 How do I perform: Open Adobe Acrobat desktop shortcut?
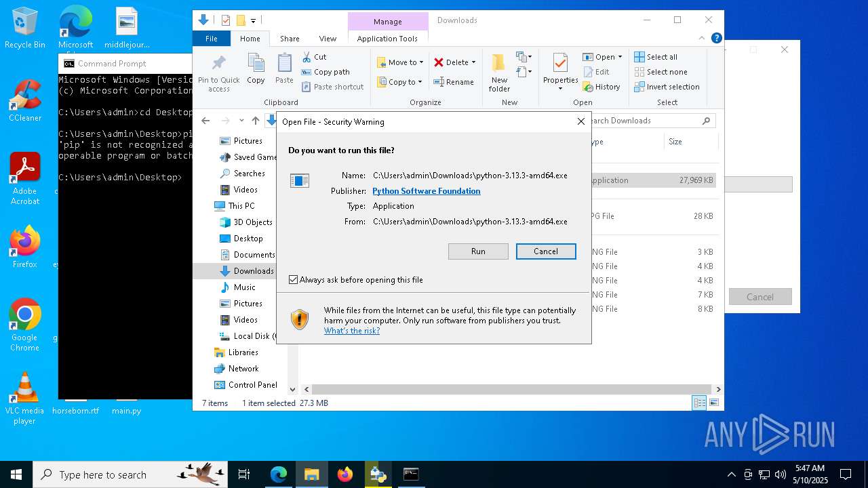[x=25, y=179]
